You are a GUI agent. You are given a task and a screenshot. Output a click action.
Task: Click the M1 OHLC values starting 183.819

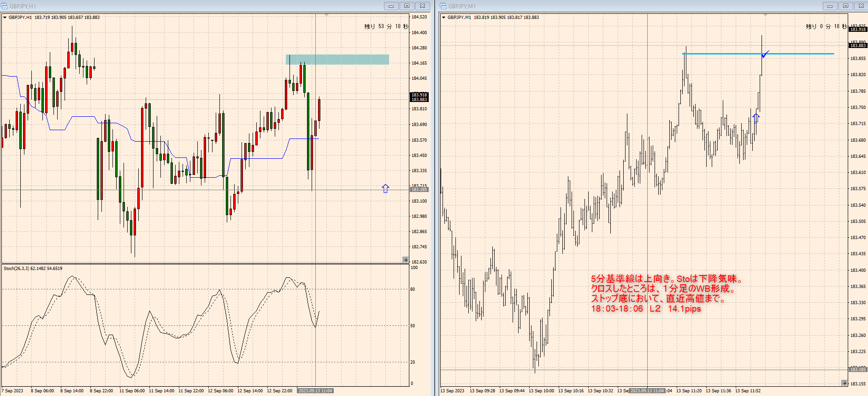click(x=506, y=18)
